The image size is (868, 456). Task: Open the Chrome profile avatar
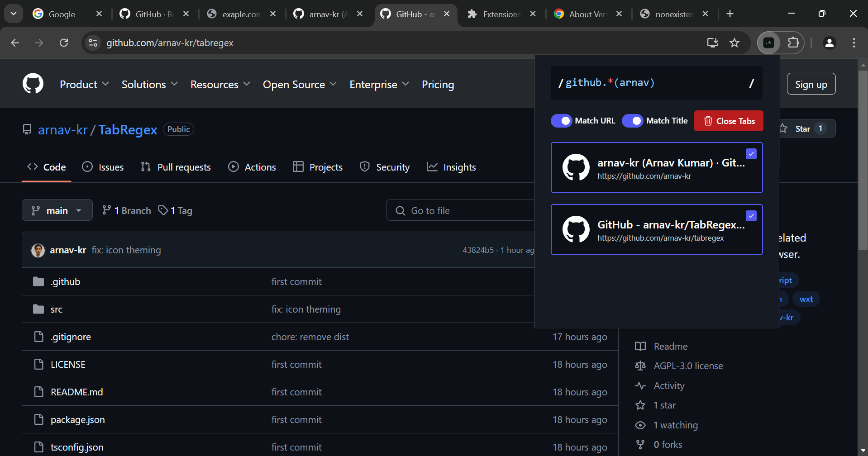tap(830, 43)
